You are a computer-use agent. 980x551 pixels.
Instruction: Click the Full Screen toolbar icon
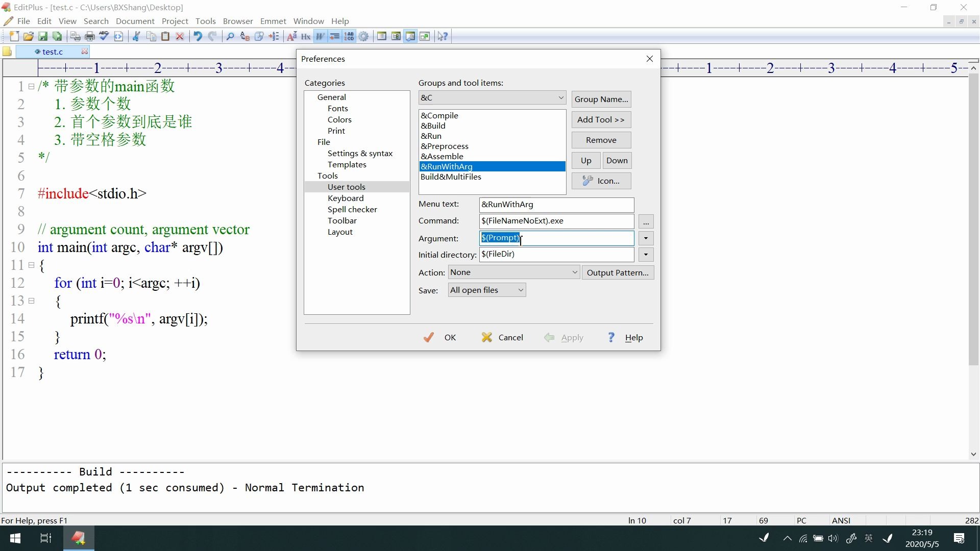click(425, 36)
